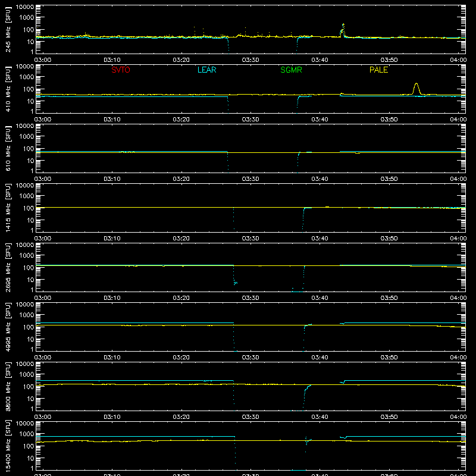The height and width of the screenshot is (476, 476).
Task: Click the 03:50 tick label under 410 MHz panel
Action: (389, 120)
